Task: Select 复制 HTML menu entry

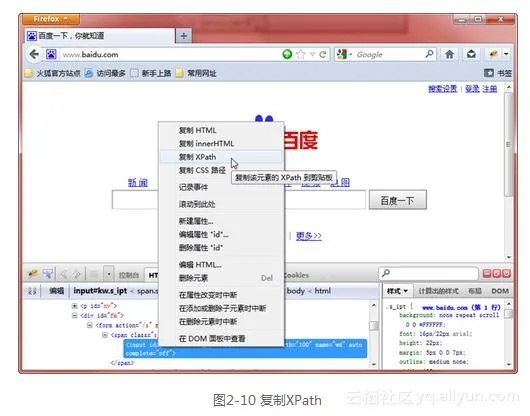Action: 221,130
